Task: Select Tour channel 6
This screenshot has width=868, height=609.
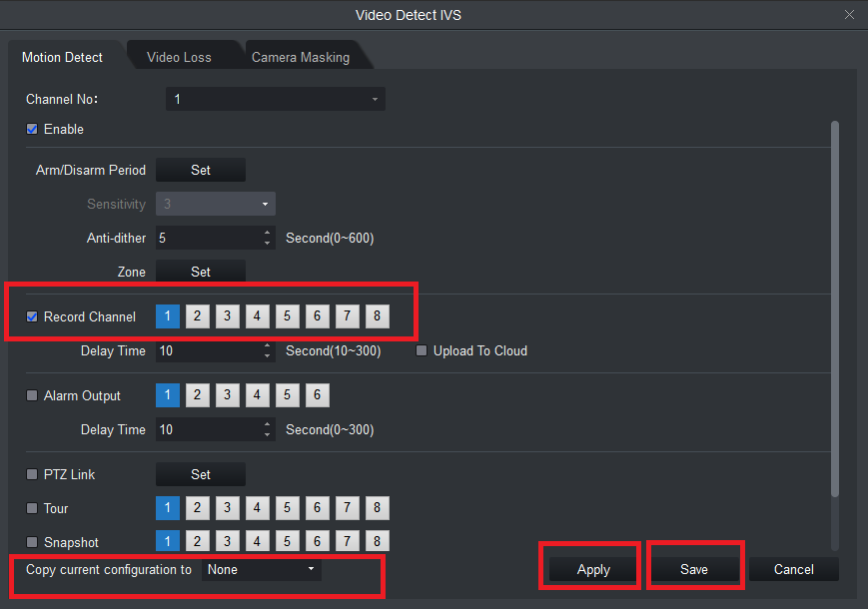Action: click(318, 508)
